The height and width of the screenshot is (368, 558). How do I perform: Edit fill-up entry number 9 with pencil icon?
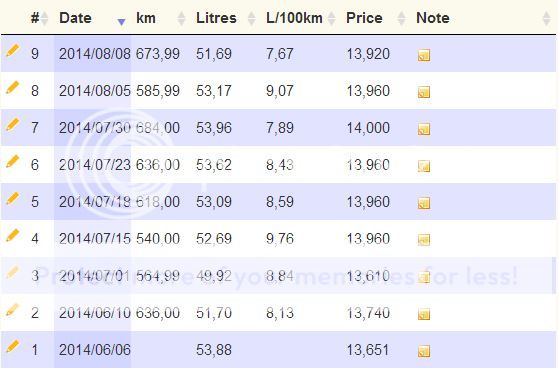click(12, 51)
